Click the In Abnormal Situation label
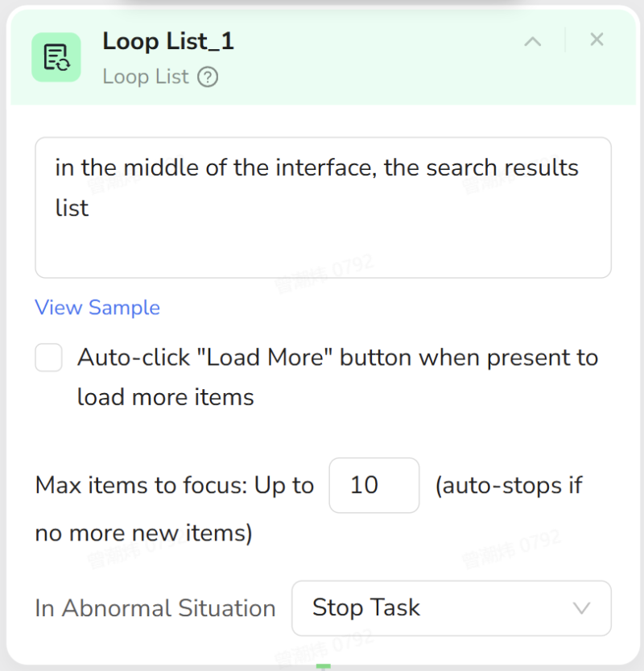The height and width of the screenshot is (671, 644). [155, 608]
